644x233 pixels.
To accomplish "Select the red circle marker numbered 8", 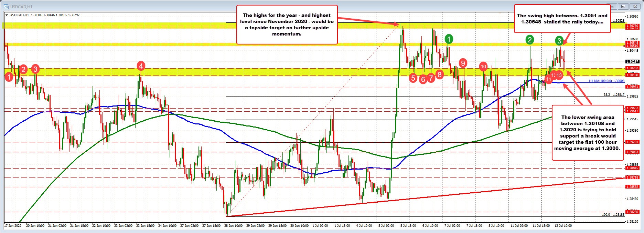I will 439,74.
